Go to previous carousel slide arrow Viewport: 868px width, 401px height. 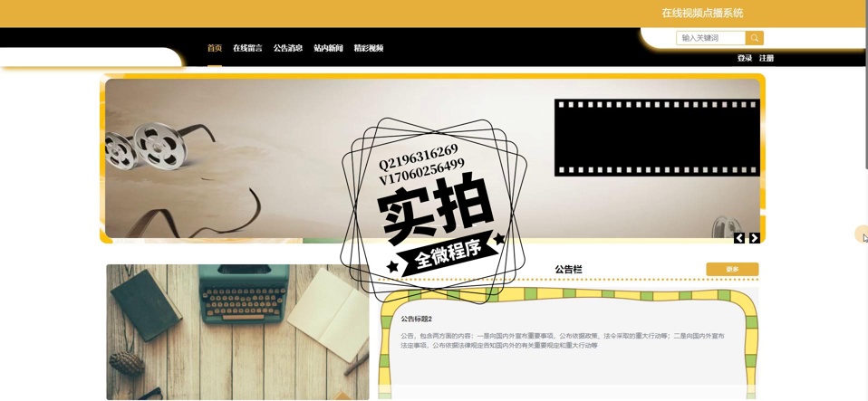pos(739,238)
